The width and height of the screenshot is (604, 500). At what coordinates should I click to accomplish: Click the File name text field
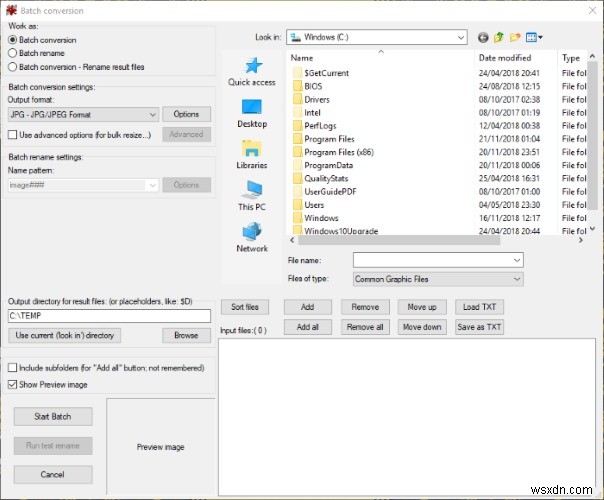click(x=433, y=260)
